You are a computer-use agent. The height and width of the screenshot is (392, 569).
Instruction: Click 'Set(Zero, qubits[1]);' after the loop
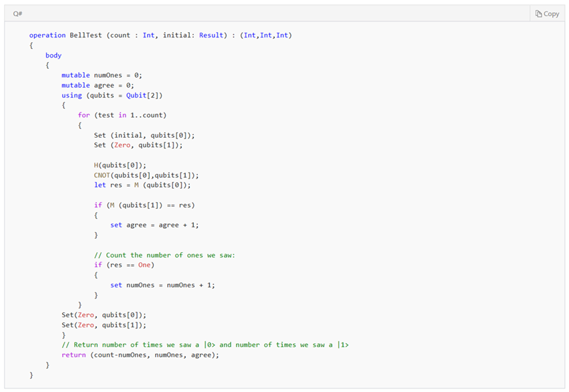pos(104,325)
